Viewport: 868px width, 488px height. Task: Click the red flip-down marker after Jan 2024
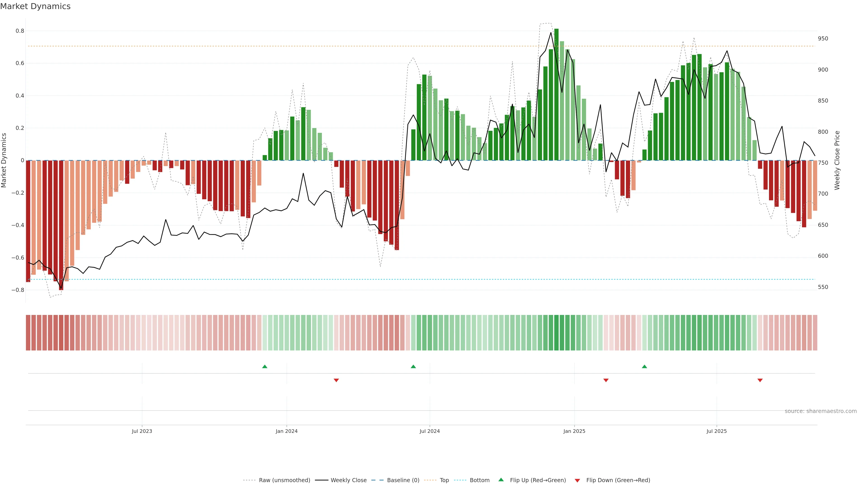[x=336, y=380]
